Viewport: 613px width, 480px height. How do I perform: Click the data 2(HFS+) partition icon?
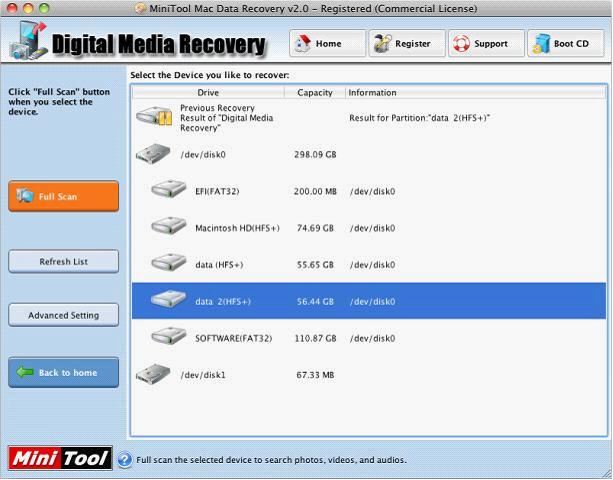[168, 299]
